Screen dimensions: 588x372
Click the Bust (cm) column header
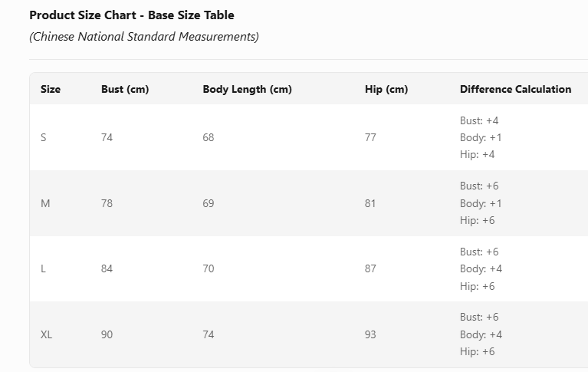click(125, 89)
